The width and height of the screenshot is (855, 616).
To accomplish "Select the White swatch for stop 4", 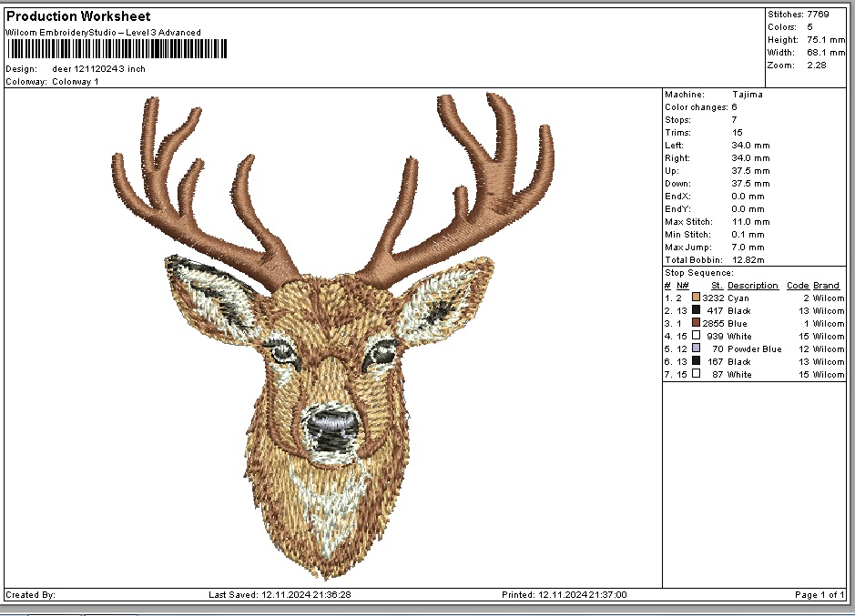I will 697,336.
